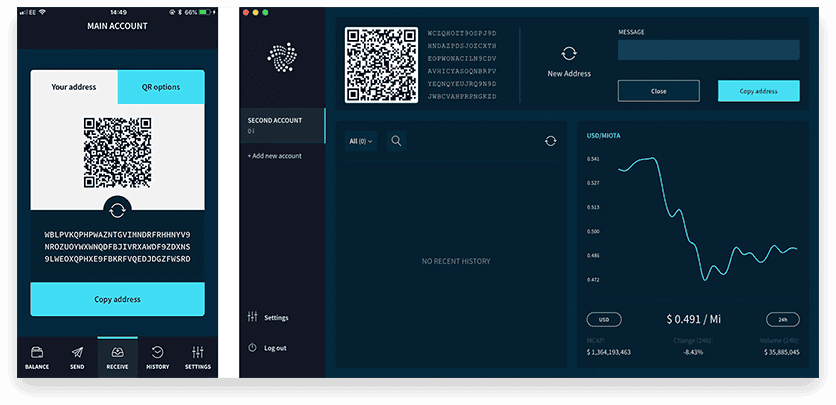The height and width of the screenshot is (405, 836).
Task: Click the mobile QR code image
Action: (x=117, y=152)
